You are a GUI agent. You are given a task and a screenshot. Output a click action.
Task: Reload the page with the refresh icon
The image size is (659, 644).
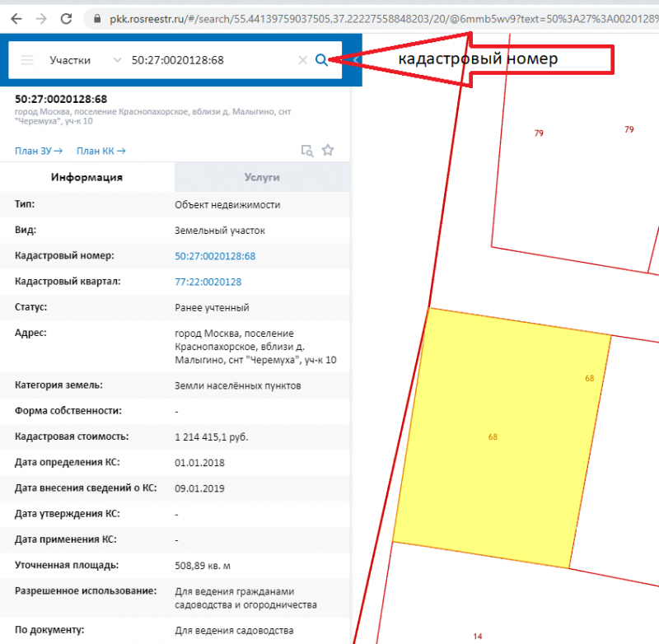point(67,18)
